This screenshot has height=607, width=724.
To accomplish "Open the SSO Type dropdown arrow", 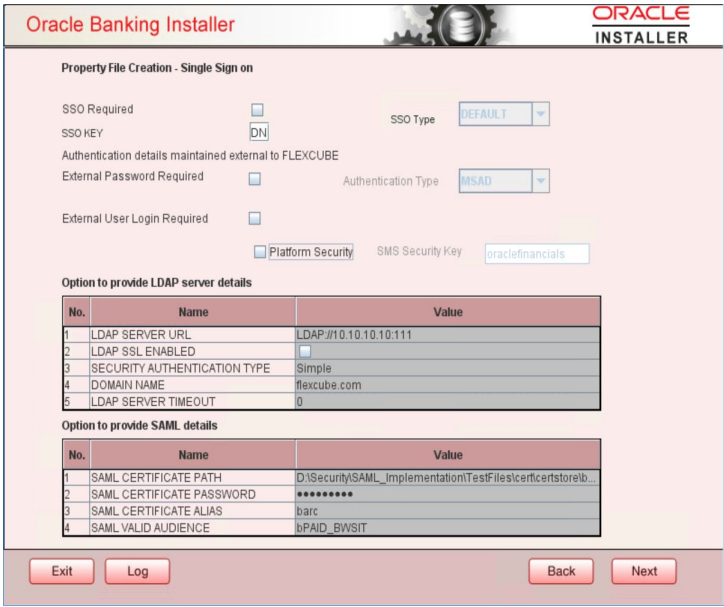I will point(541,114).
